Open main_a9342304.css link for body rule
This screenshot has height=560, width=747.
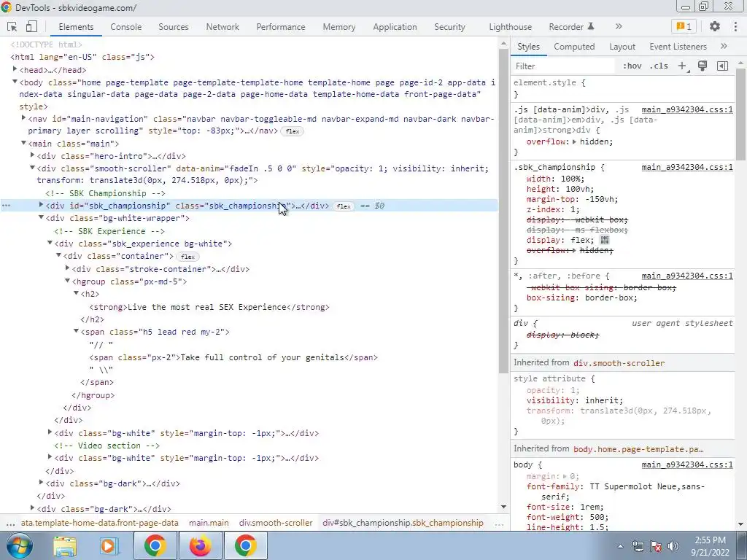click(687, 464)
